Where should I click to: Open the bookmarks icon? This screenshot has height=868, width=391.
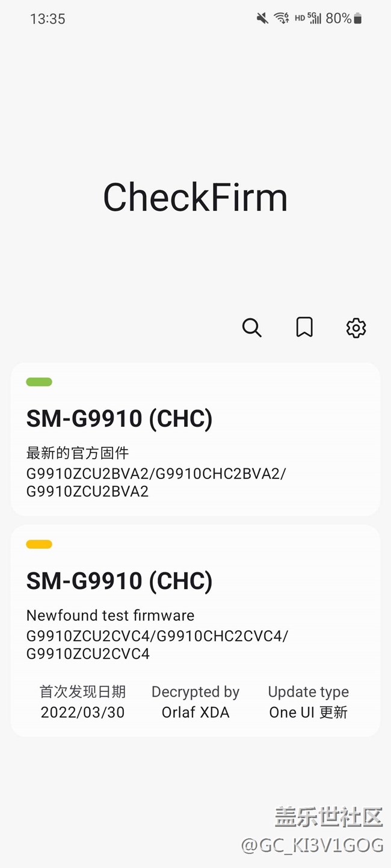304,328
